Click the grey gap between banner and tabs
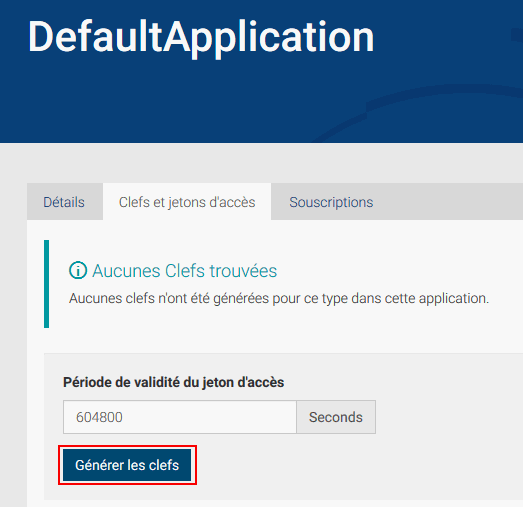Image resolution: width=523 pixels, height=507 pixels. point(262,163)
